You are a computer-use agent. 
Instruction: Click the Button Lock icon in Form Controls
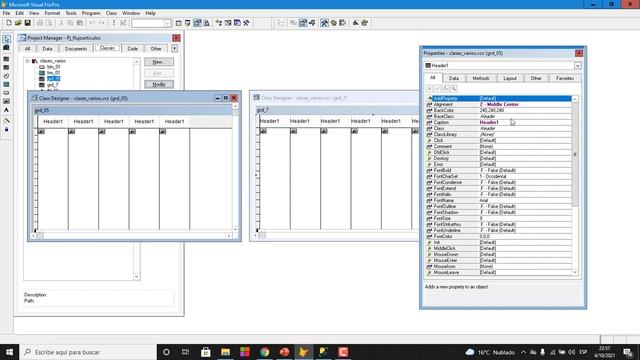click(x=7, y=129)
